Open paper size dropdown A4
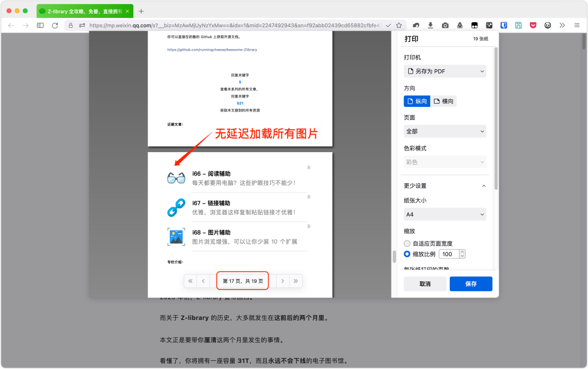The height and width of the screenshot is (369, 588). tap(445, 214)
